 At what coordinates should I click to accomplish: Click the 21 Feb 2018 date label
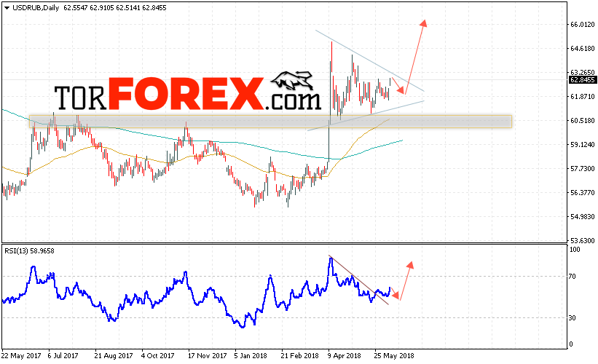pyautogui.click(x=300, y=355)
